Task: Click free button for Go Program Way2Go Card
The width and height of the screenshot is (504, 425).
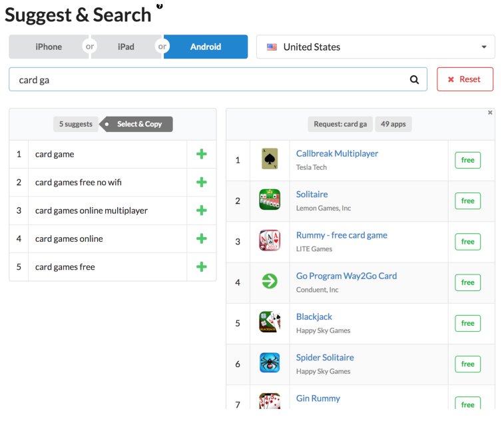Action: click(x=467, y=282)
